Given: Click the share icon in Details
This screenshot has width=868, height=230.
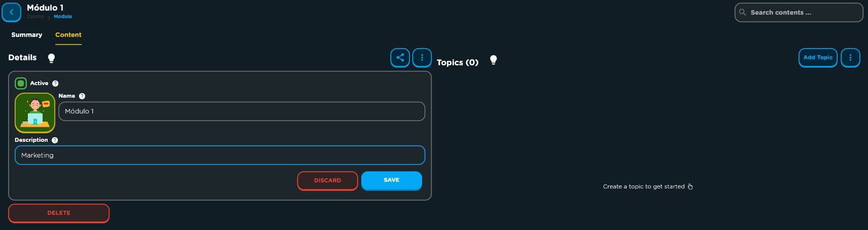Looking at the screenshot, I should [x=400, y=58].
